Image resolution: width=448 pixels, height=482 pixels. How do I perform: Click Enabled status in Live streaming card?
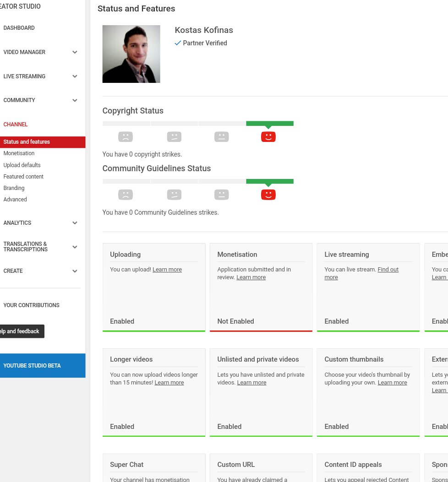pyautogui.click(x=337, y=321)
